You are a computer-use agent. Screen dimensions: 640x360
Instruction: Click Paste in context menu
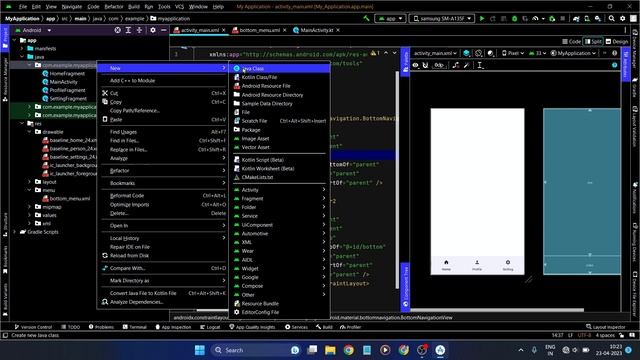pyautogui.click(x=163, y=120)
